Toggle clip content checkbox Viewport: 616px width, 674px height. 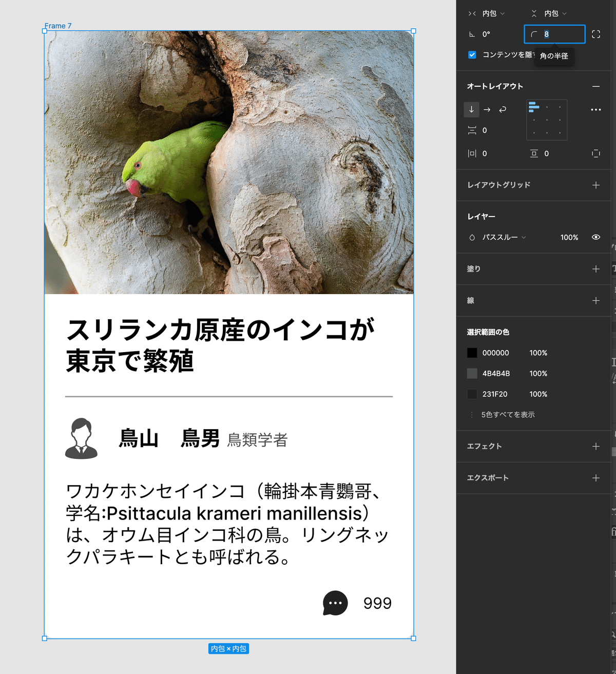point(472,55)
